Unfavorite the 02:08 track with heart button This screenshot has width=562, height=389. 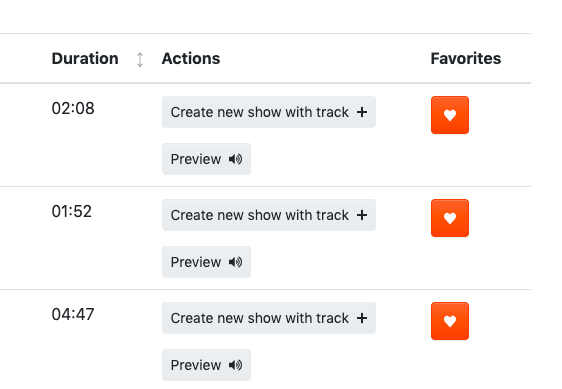[450, 115]
